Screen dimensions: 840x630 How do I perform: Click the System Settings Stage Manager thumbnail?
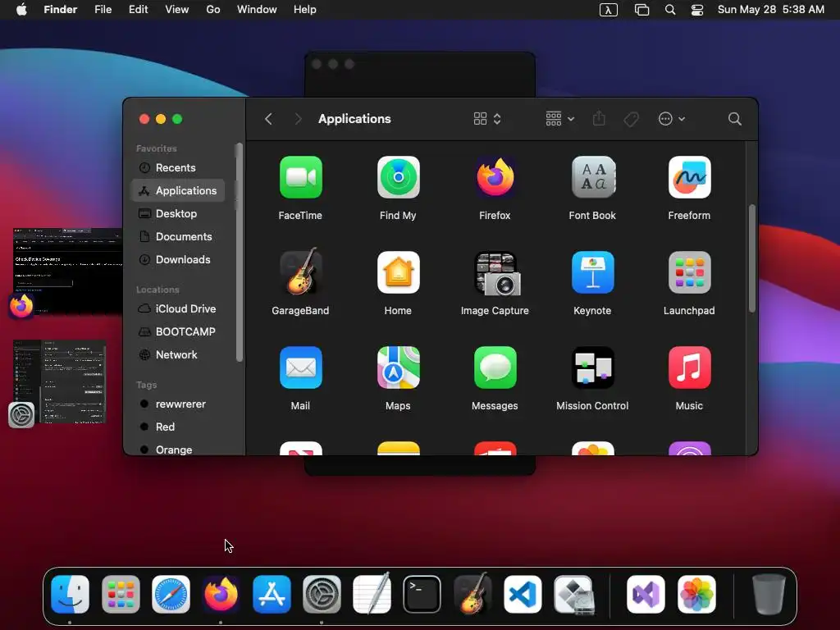(x=59, y=381)
